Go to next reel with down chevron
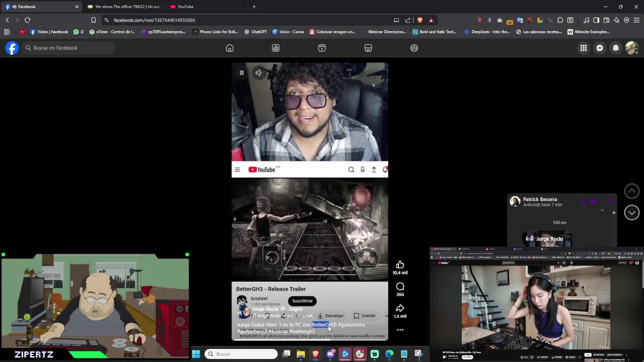Image resolution: width=644 pixels, height=362 pixels. point(632,213)
